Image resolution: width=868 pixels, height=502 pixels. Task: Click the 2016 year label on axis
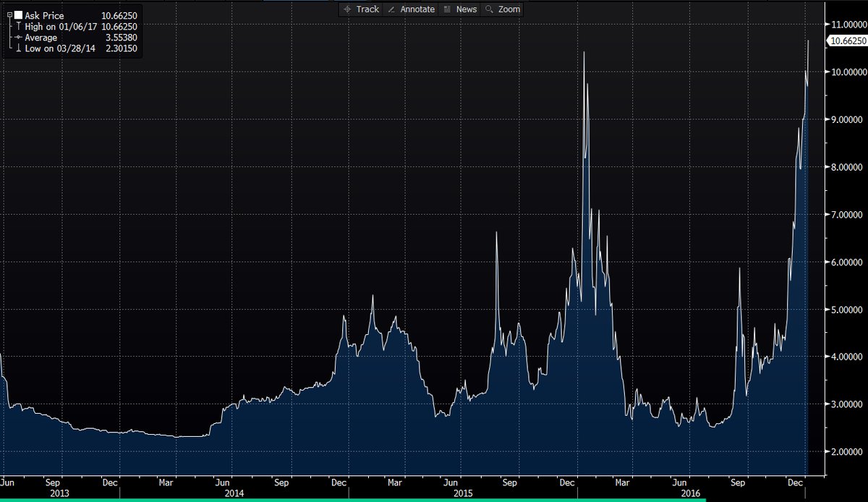(x=691, y=493)
